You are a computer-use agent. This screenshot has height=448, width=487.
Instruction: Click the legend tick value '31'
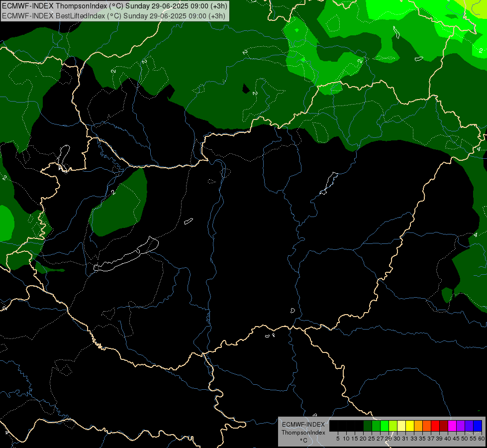[x=405, y=439]
